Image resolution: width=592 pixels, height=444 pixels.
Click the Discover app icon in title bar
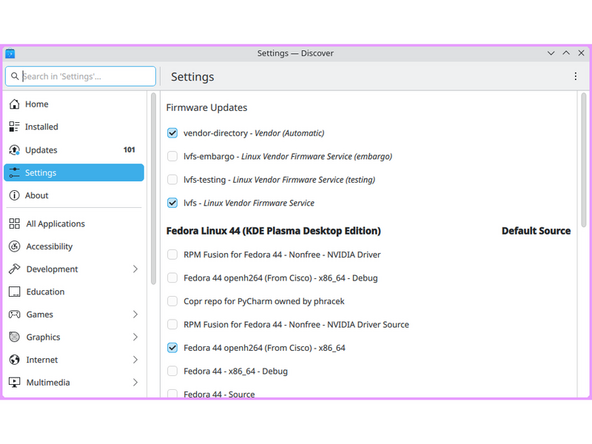(10, 54)
